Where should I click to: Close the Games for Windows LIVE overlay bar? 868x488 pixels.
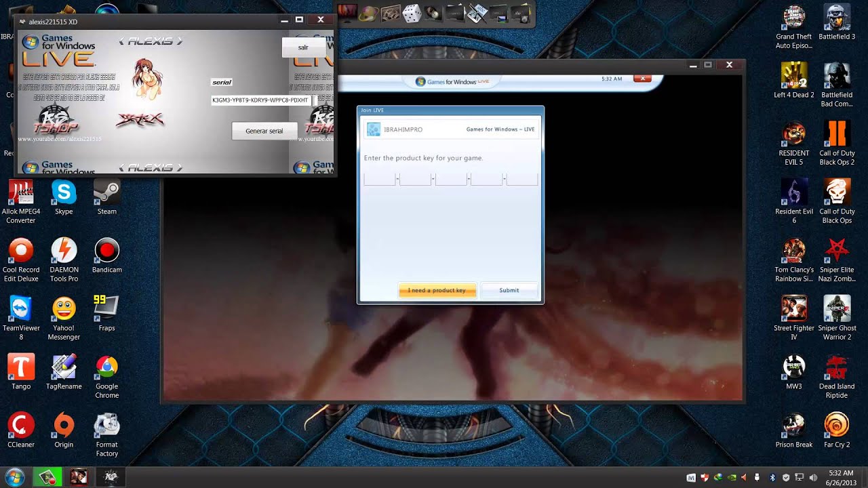pyautogui.click(x=643, y=79)
